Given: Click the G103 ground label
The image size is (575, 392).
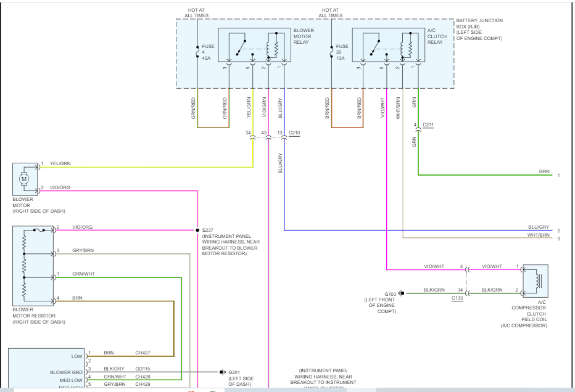Looking at the screenshot, I should [x=390, y=294].
